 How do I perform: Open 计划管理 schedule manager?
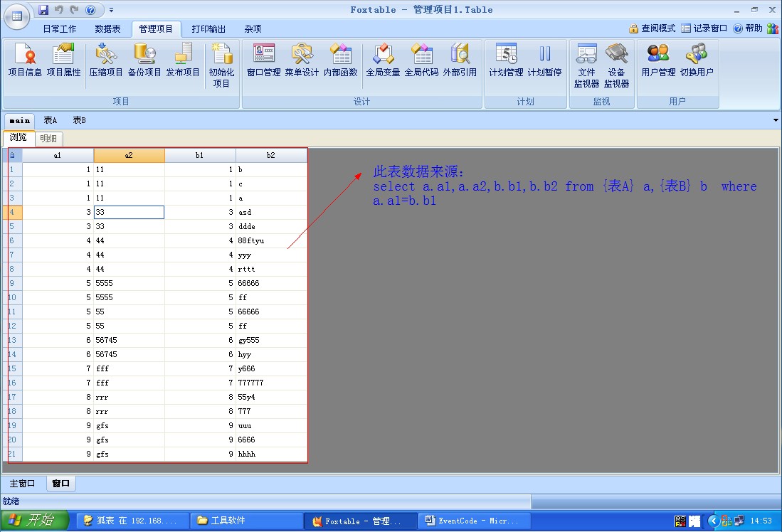[506, 60]
